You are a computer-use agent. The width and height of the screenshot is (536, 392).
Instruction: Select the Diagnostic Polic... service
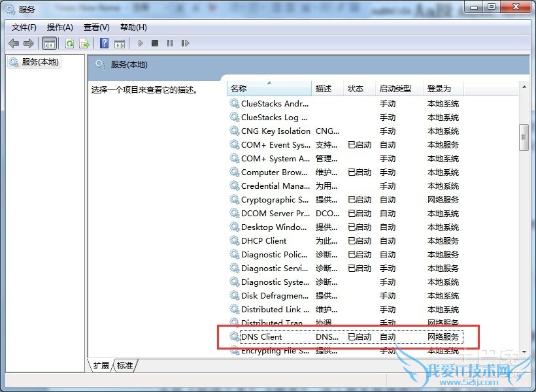tap(345, 255)
